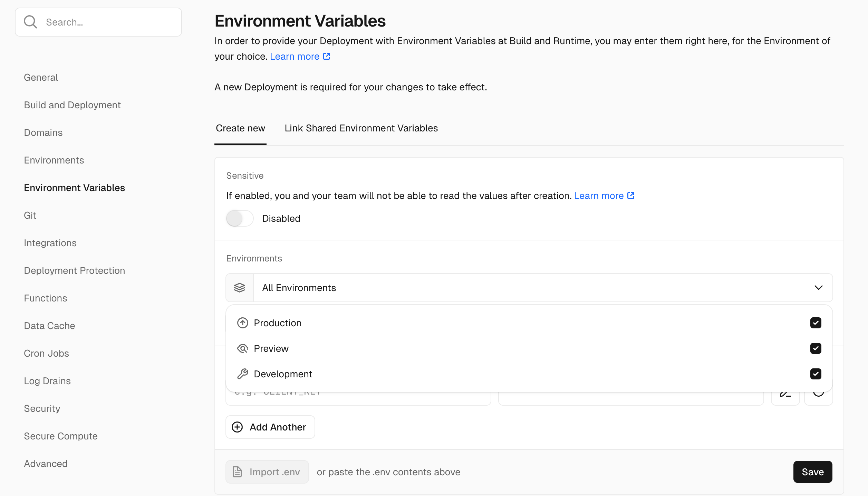Select the Development environment option
Image resolution: width=868 pixels, height=496 pixels.
pos(529,374)
